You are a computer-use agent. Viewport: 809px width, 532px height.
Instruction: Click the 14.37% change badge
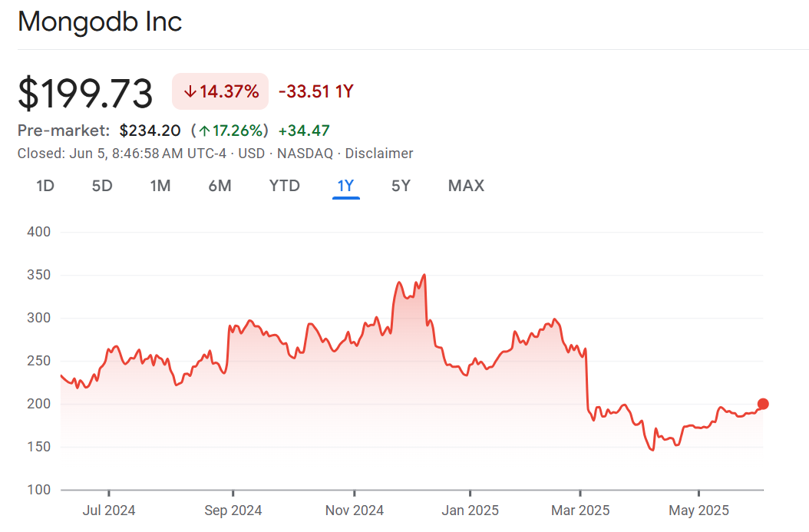pyautogui.click(x=220, y=92)
